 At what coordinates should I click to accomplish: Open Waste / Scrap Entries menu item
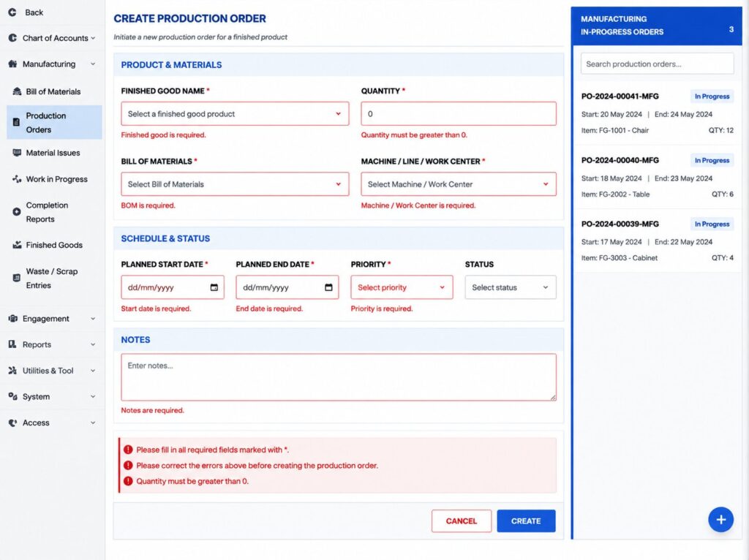pyautogui.click(x=54, y=279)
